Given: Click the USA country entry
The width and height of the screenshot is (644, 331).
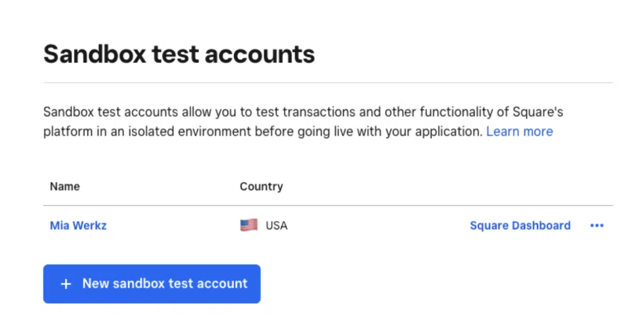Looking at the screenshot, I should 276,225.
